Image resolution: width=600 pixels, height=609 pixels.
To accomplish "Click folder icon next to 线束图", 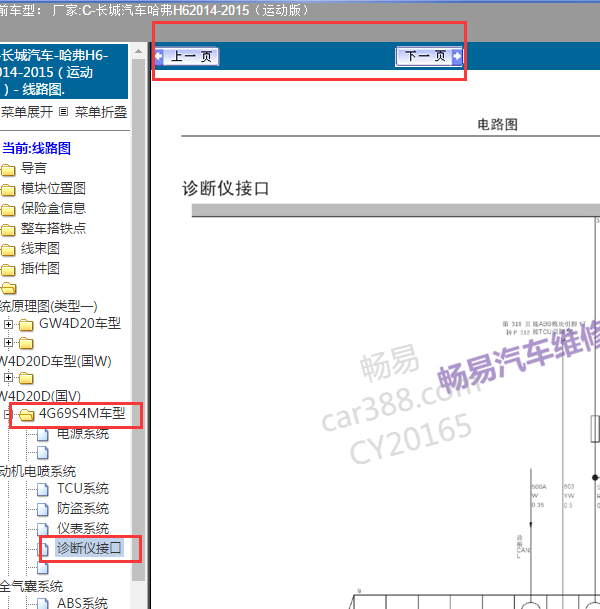I will pos(8,250).
